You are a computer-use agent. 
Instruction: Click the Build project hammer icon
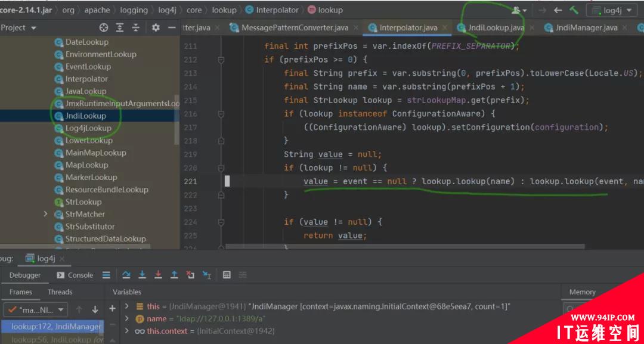pyautogui.click(x=574, y=10)
